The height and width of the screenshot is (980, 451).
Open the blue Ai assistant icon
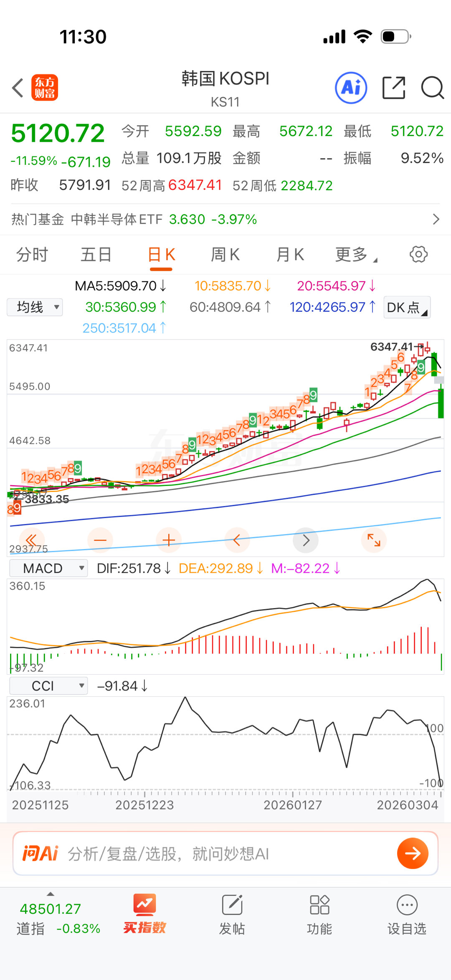coord(351,88)
